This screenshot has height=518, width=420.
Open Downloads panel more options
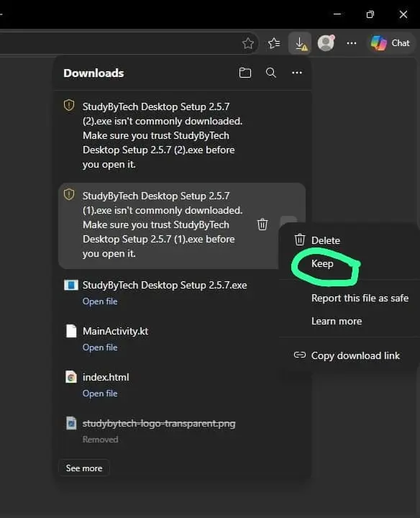[x=297, y=73]
